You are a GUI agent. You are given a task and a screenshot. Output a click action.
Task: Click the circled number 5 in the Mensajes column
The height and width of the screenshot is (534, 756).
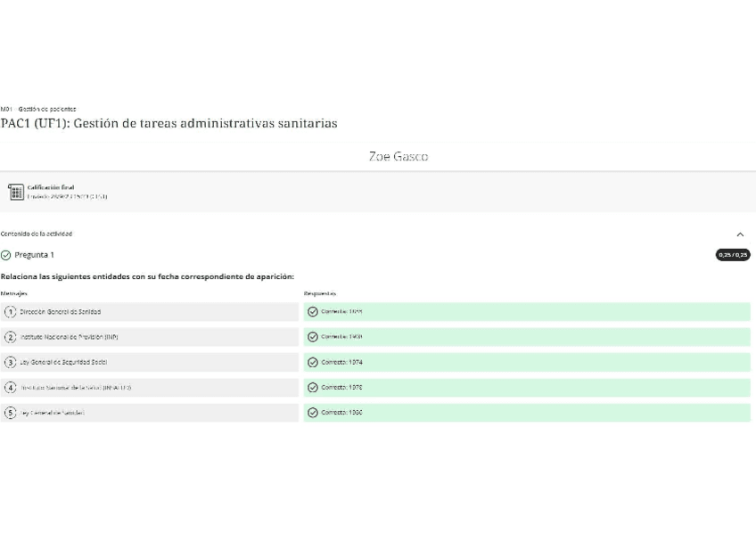(11, 413)
